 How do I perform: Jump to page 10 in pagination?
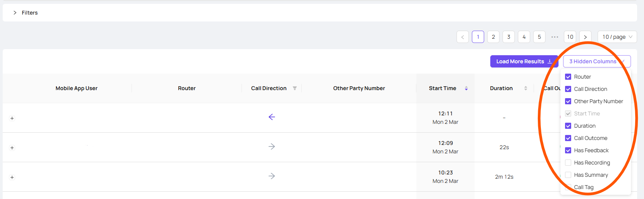click(570, 37)
